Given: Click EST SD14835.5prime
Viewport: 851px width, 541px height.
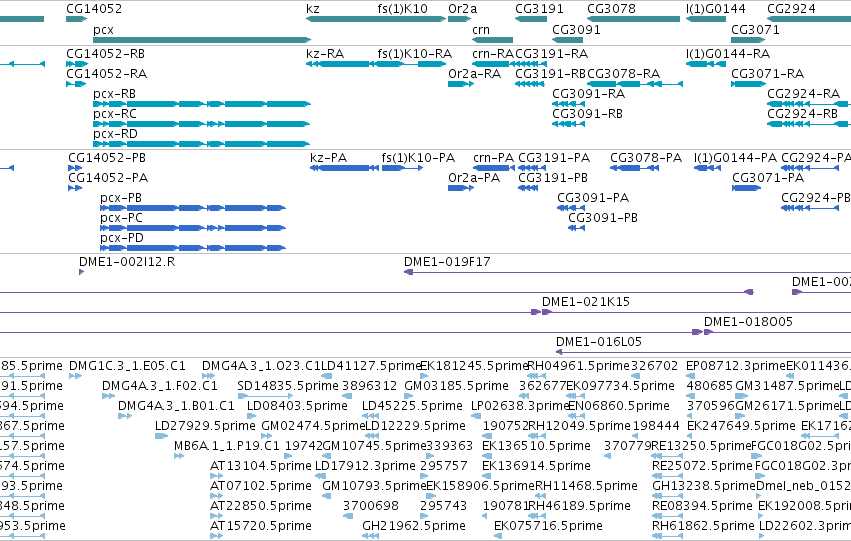Looking at the screenshot, I should coord(265,396).
